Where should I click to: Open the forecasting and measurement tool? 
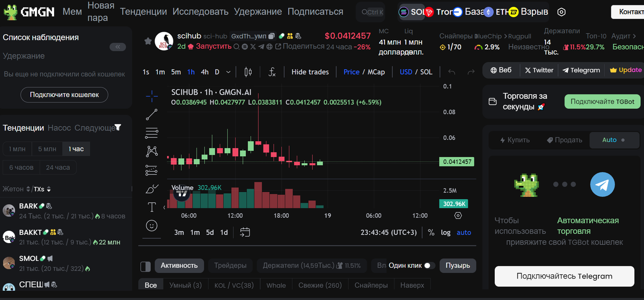coord(152,170)
